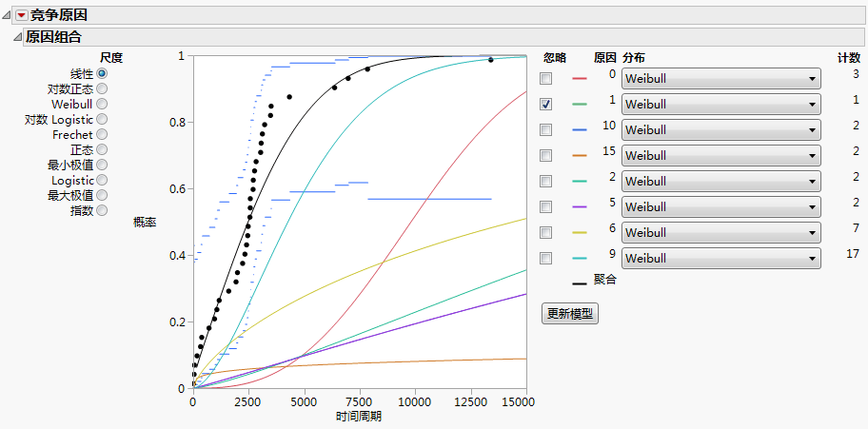
Task: Open distribution dropdown for cause 9
Action: click(721, 258)
